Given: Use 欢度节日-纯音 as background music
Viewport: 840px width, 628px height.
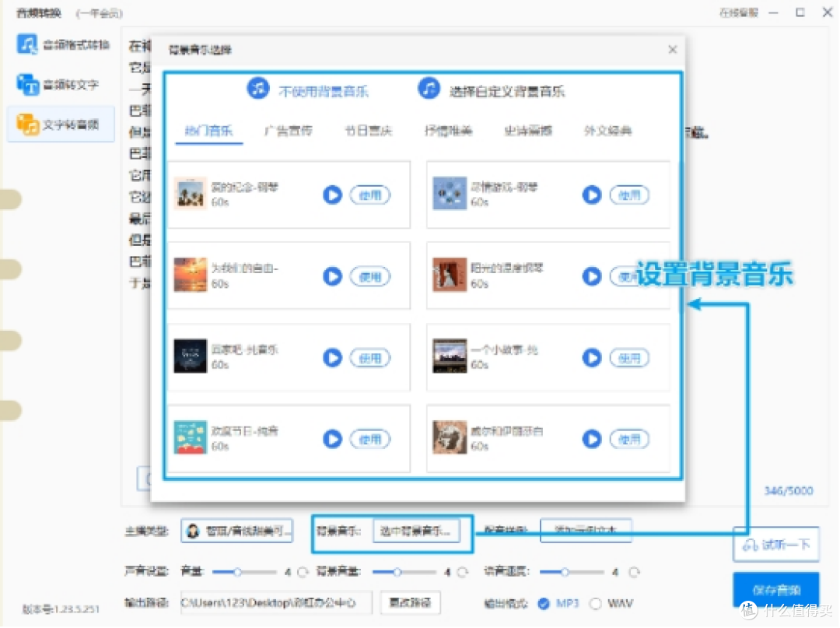Looking at the screenshot, I should [370, 440].
